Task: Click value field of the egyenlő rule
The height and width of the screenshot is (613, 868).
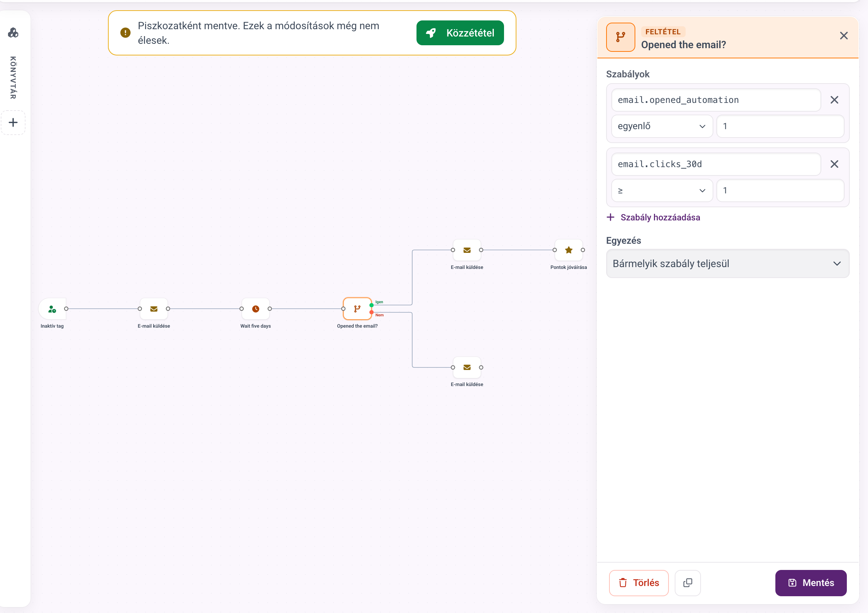Action: (780, 126)
